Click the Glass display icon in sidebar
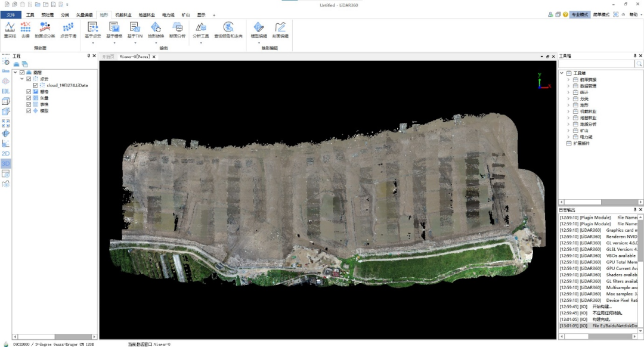Image resolution: width=644 pixels, height=347 pixels. [6, 70]
